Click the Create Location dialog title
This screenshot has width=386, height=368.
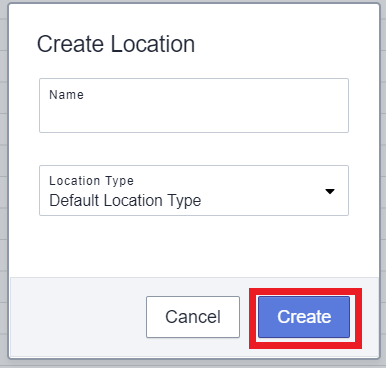(x=116, y=44)
